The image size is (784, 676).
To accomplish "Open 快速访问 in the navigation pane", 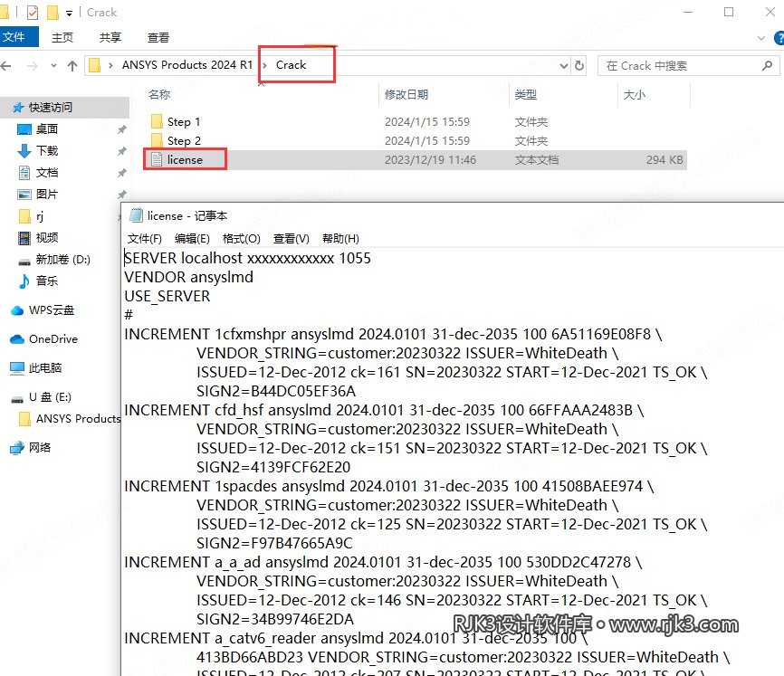I will click(50, 108).
